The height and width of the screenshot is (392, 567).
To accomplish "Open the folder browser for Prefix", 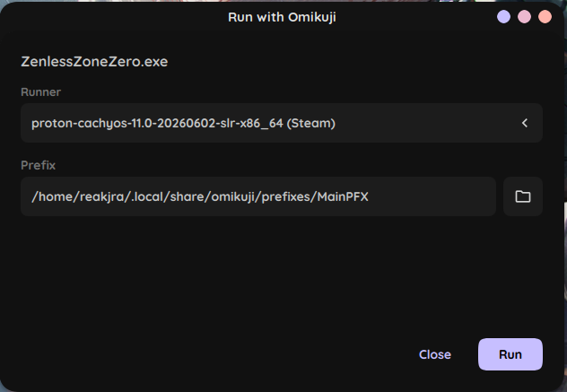I will [x=522, y=196].
